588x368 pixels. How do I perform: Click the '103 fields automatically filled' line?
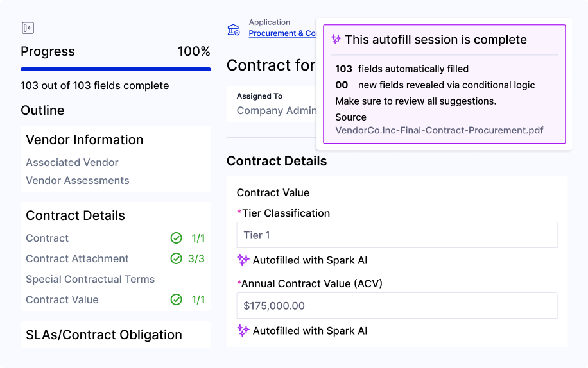pos(402,69)
